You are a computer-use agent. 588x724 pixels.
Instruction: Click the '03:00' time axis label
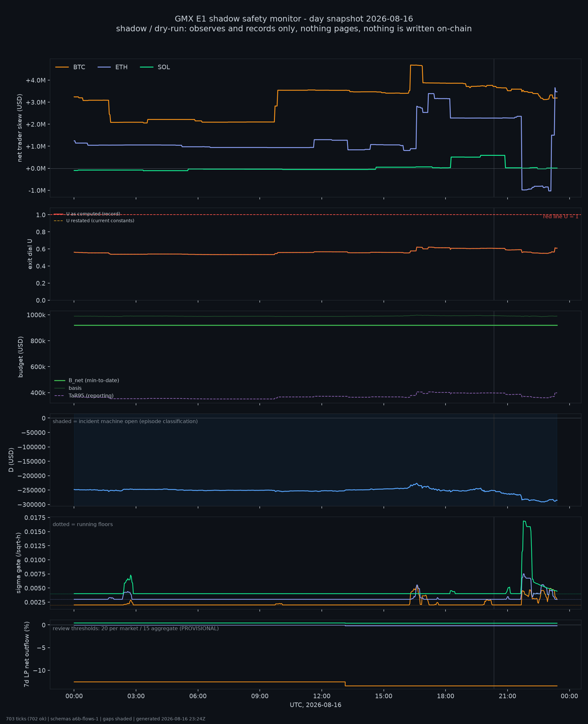point(136,696)
